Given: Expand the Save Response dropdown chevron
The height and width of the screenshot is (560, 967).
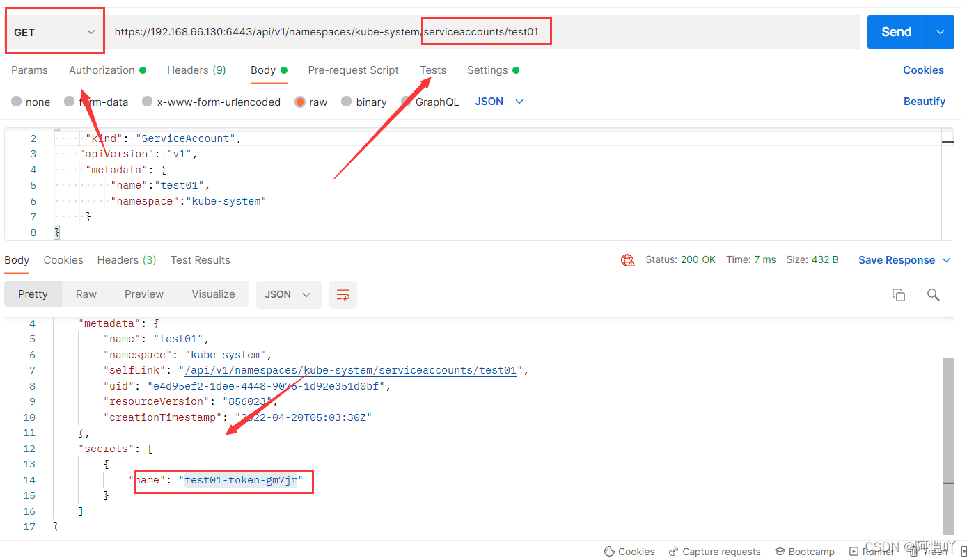Looking at the screenshot, I should click(x=946, y=260).
